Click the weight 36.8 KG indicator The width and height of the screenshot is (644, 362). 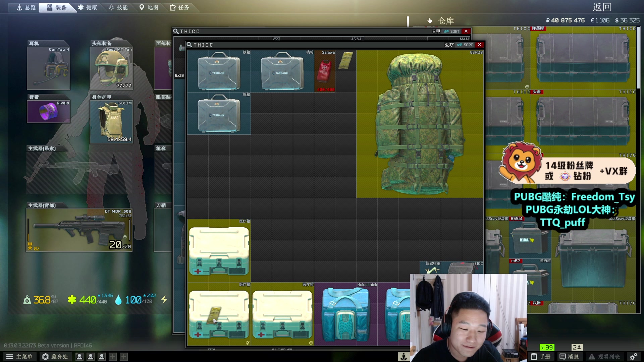41,299
